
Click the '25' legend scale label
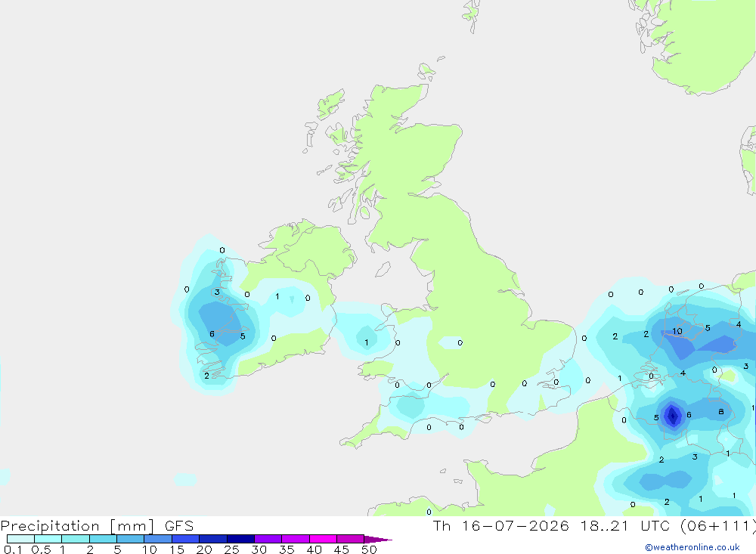(x=231, y=549)
